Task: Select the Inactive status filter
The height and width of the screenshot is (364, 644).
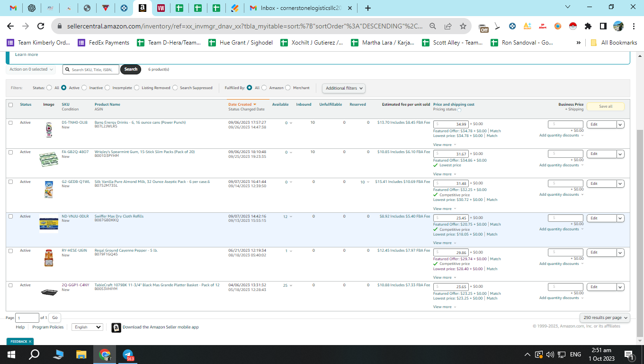Action: [84, 88]
